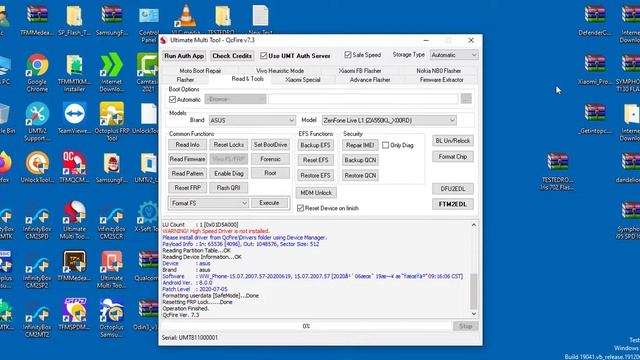
Task: Switch to the Nokia NB0 Flasher tab
Action: click(438, 71)
